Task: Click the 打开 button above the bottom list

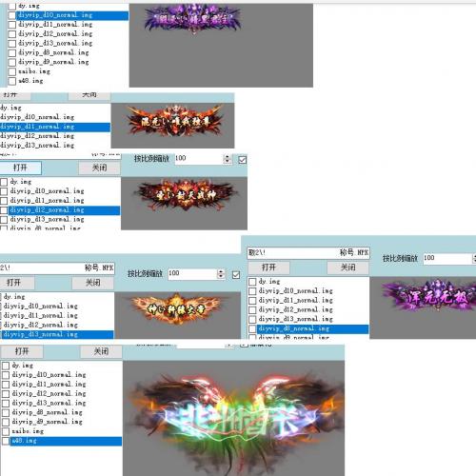Action: point(22,351)
